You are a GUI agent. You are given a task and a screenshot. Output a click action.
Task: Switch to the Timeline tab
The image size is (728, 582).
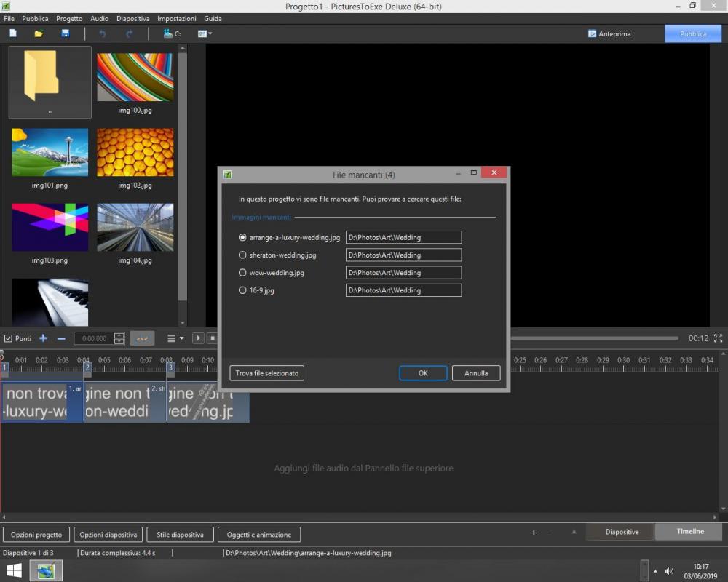(690, 531)
